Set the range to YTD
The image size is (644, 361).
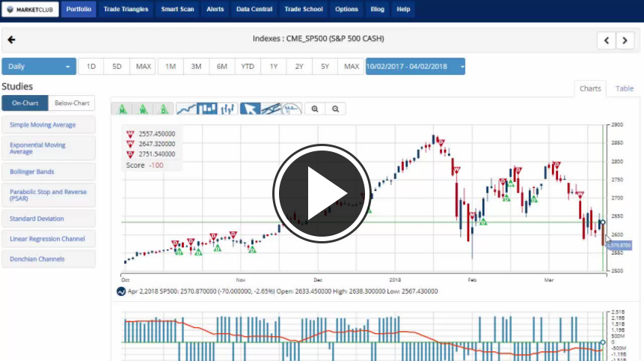pyautogui.click(x=248, y=67)
